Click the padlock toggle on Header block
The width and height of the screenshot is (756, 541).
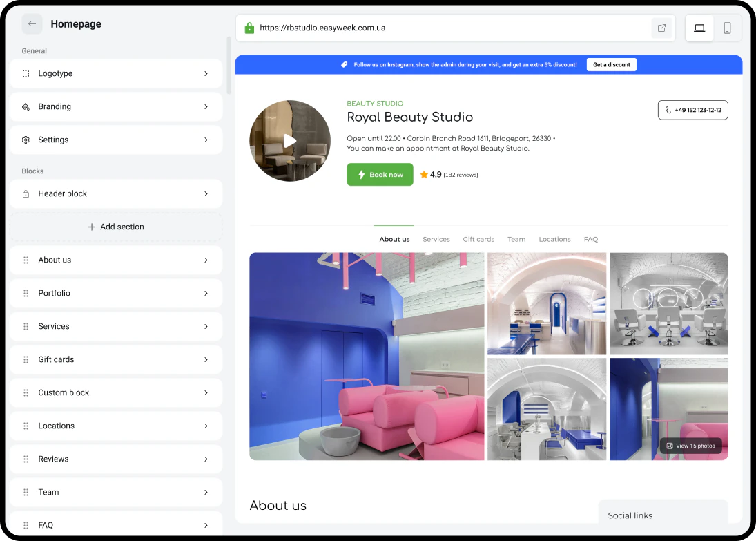26,193
